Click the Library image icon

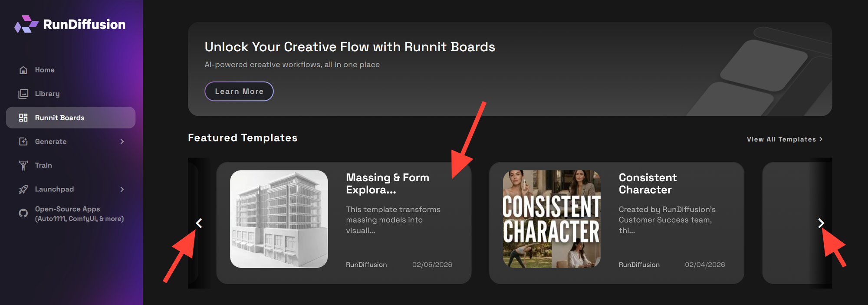tap(23, 94)
